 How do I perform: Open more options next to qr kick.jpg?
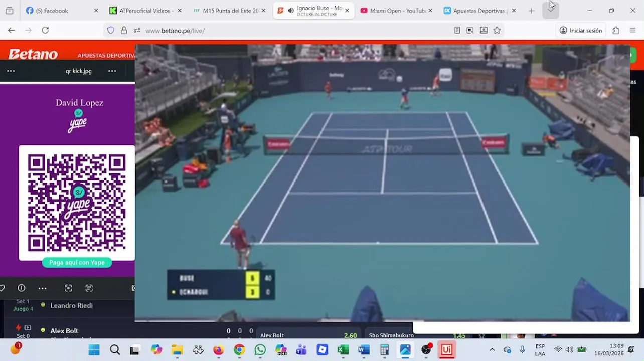click(112, 71)
